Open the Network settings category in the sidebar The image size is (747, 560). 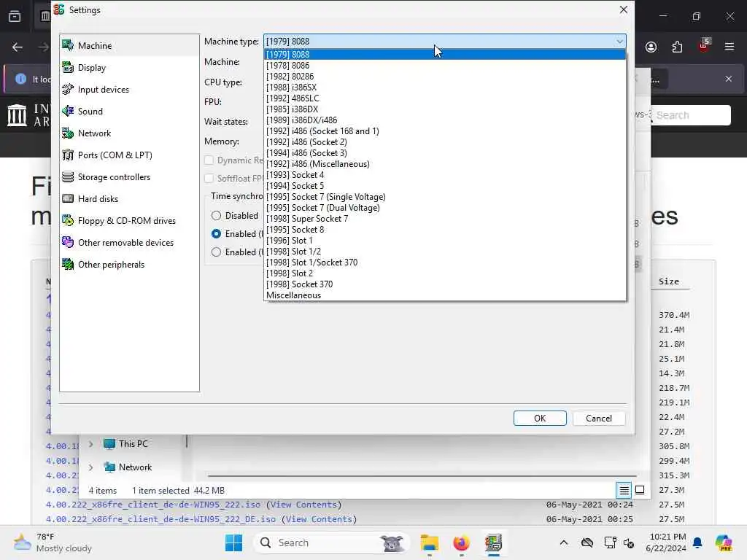click(x=129, y=133)
